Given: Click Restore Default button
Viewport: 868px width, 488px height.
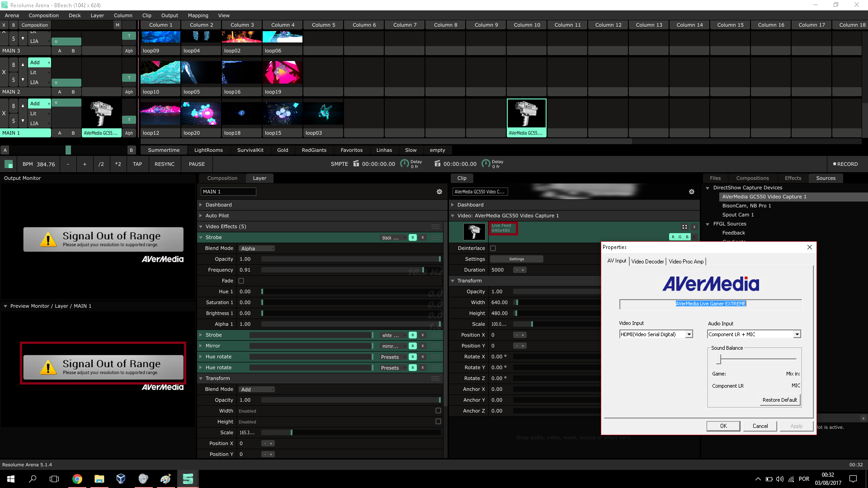Looking at the screenshot, I should pyautogui.click(x=779, y=400).
